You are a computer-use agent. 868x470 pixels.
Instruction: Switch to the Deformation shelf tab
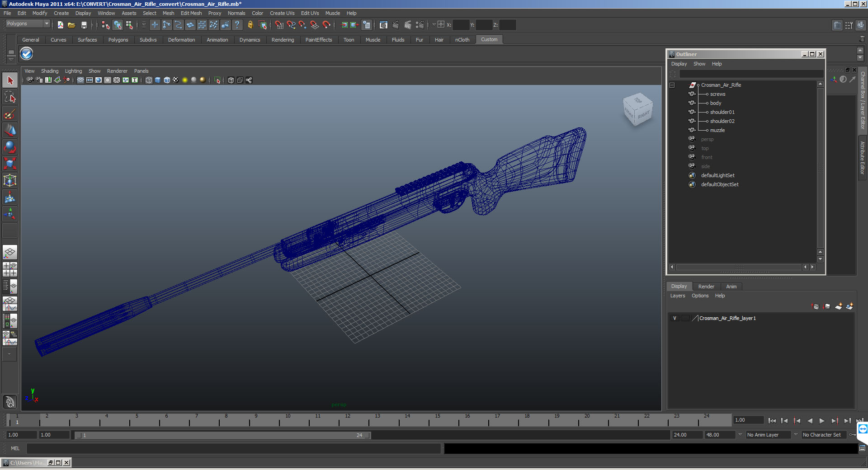click(x=181, y=40)
